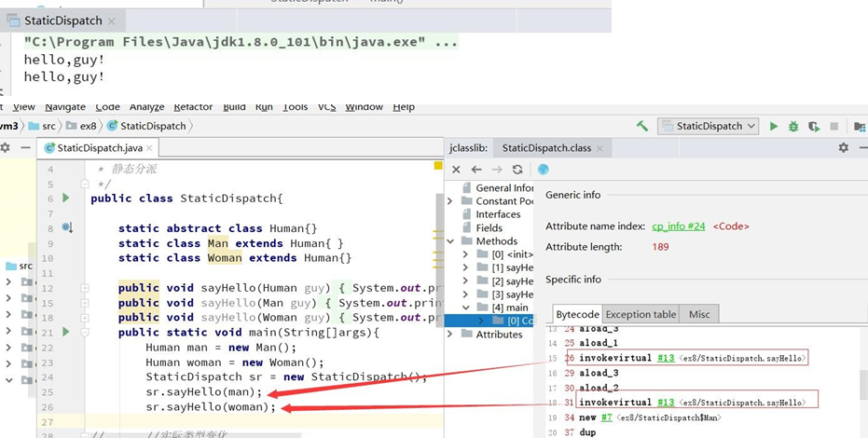
Task: Open the Refactor menu
Action: (193, 107)
